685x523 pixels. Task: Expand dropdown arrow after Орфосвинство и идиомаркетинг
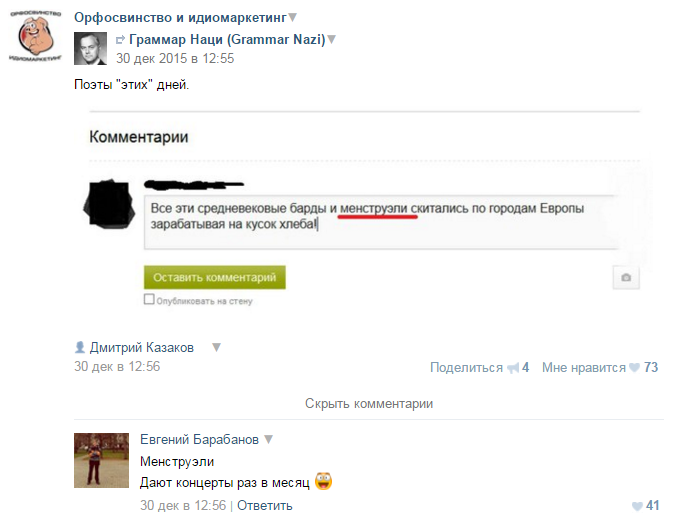(x=293, y=17)
